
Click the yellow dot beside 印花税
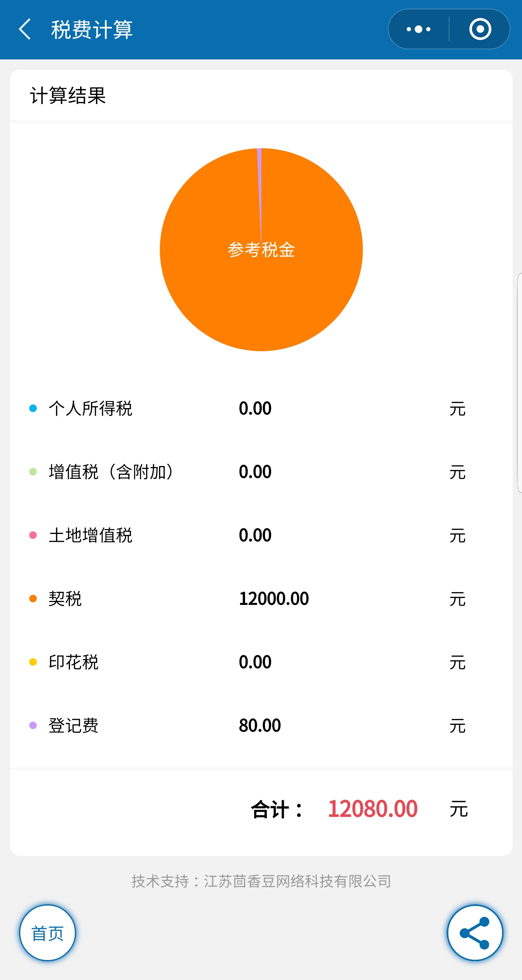point(33,662)
